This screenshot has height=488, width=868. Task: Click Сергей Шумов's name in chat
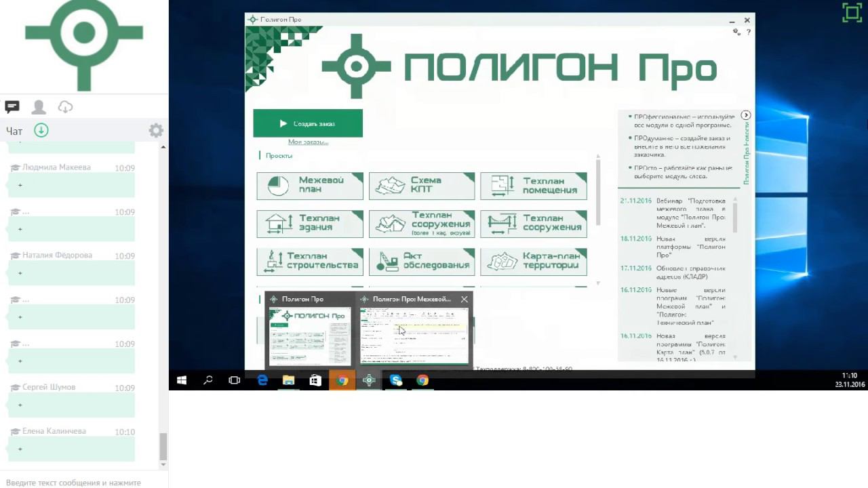[49, 388]
